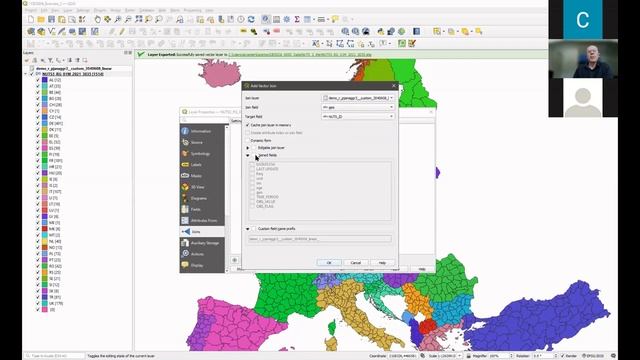Viewport: 640px width, 360px height.
Task: Click the Zoom Full extent icon
Action: click(x=138, y=19)
